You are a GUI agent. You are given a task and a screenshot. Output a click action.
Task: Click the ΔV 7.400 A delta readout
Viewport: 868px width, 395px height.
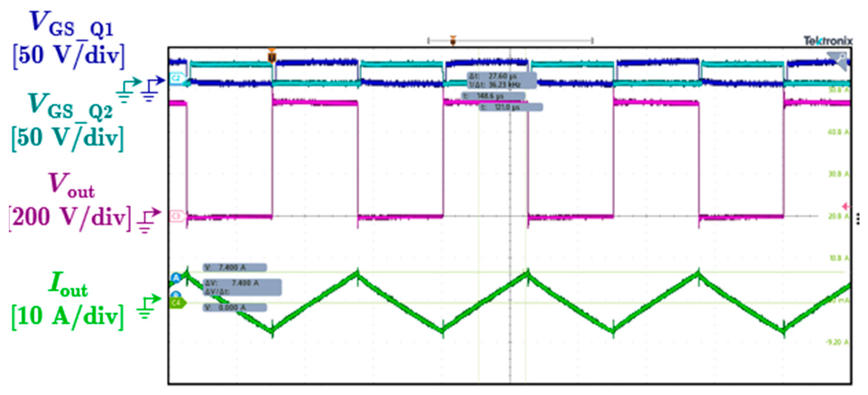coord(242,287)
